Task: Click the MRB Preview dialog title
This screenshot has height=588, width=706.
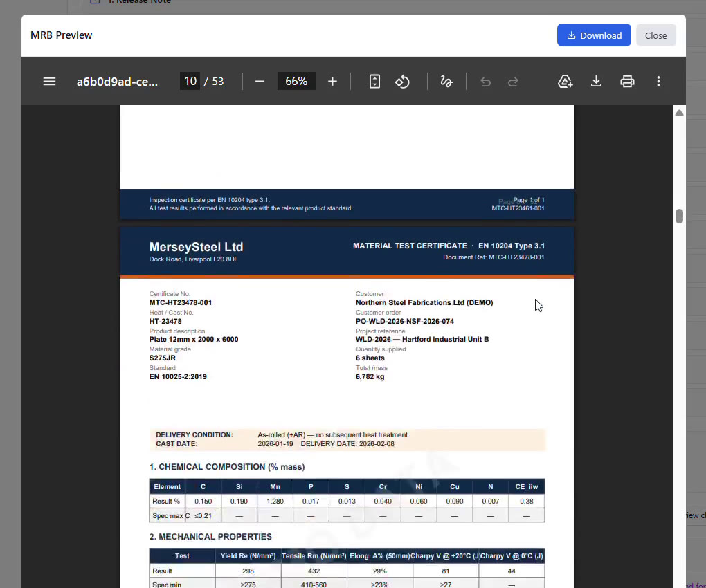Action: [61, 35]
